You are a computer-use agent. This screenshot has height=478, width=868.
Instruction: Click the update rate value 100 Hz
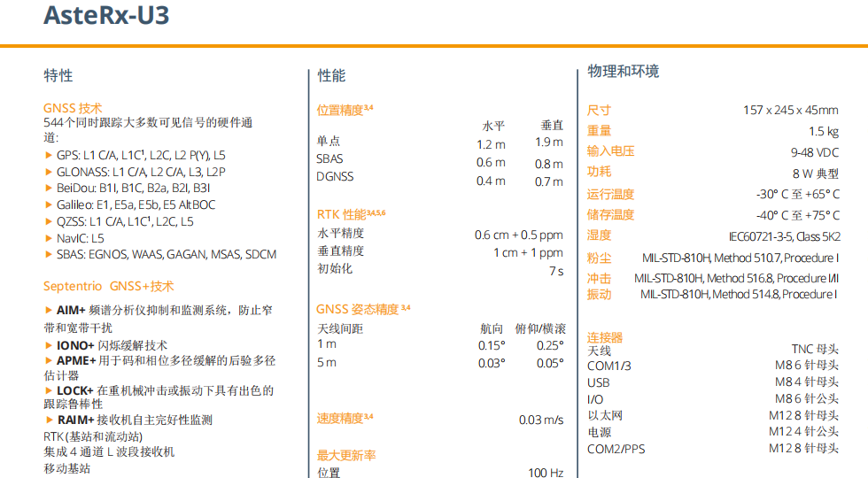tap(546, 473)
